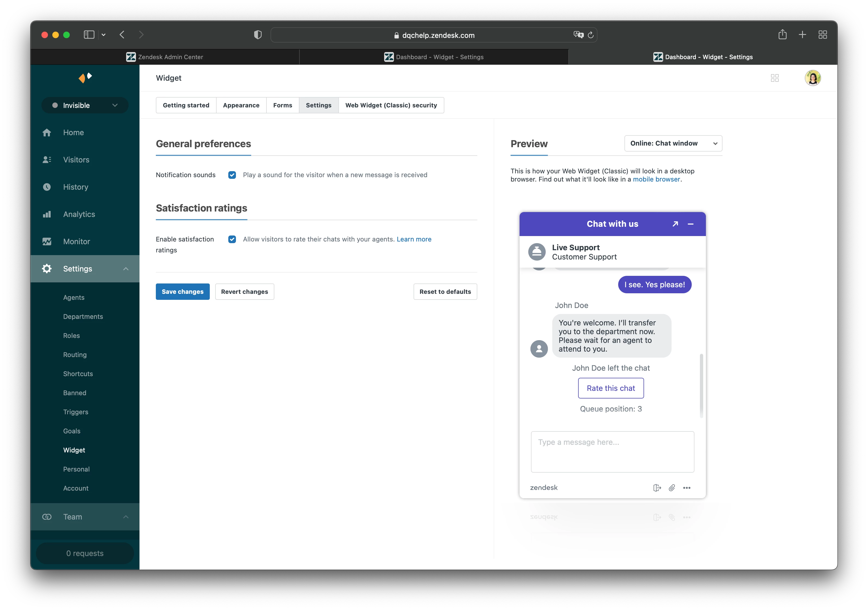Open the products grid icon near avatar
The height and width of the screenshot is (610, 868).
click(775, 78)
